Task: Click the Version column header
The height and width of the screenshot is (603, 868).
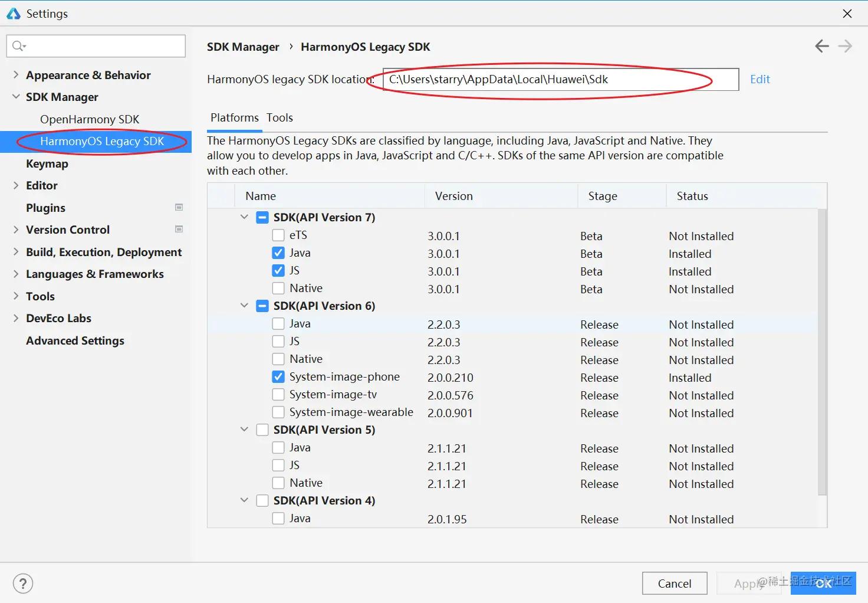Action: pos(501,196)
